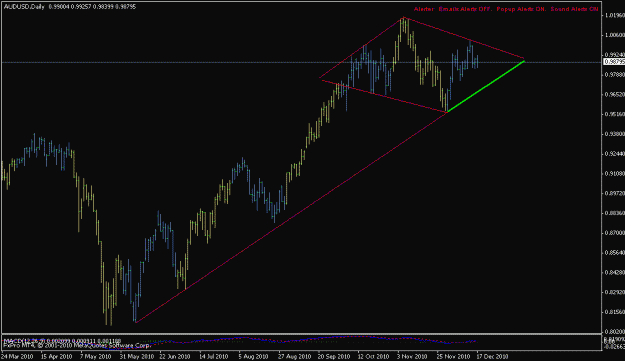Click the 3 Nov 2010 date label
Screen dimensions: 625x361
point(413,356)
